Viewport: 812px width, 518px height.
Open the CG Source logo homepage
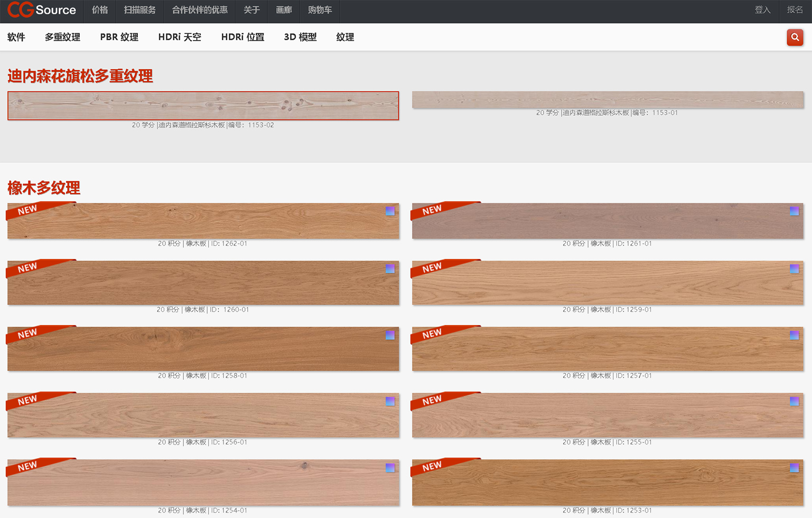pyautogui.click(x=42, y=10)
